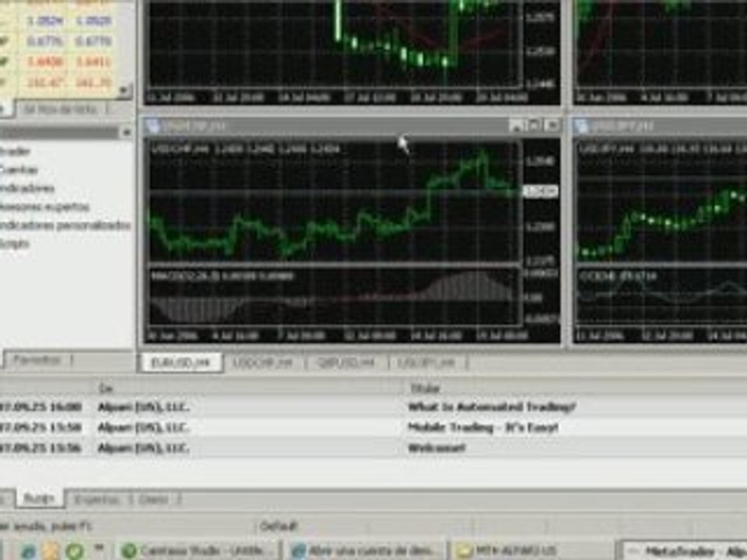Click the down arrow of Market Watch scrollbar
This screenshot has height=560, width=747.
coord(124,90)
